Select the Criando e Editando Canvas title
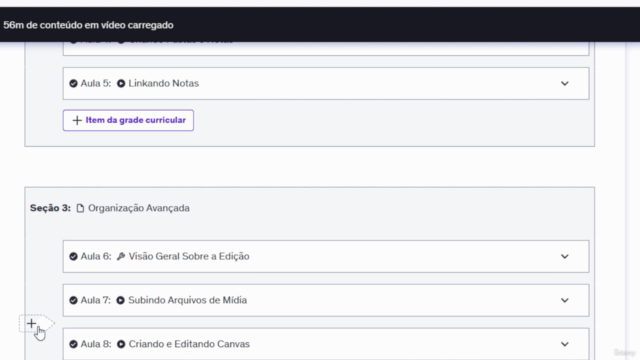Viewport: 640px width, 360px height. tap(189, 344)
